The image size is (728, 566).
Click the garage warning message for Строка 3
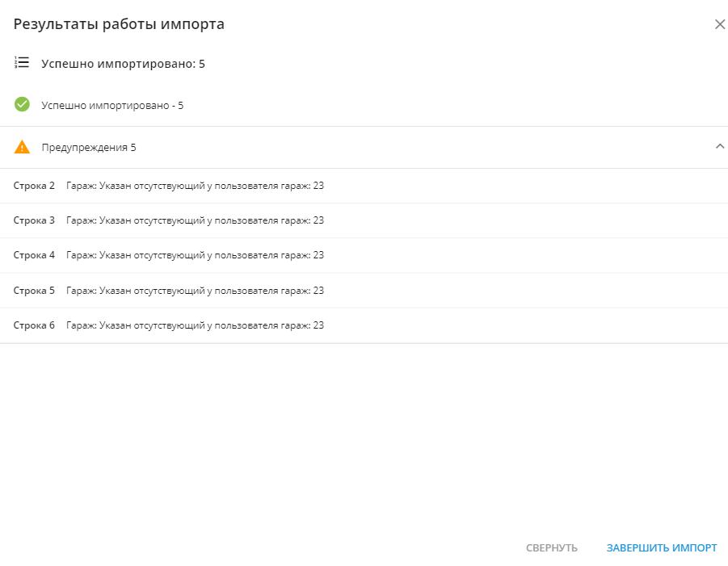click(195, 220)
